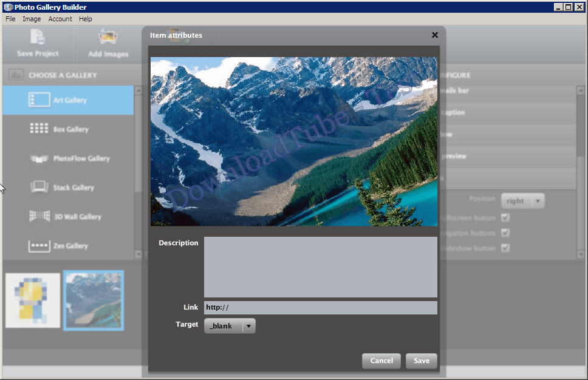Viewport: 588px width, 380px height.
Task: Click the Link URL field
Action: 320,307
